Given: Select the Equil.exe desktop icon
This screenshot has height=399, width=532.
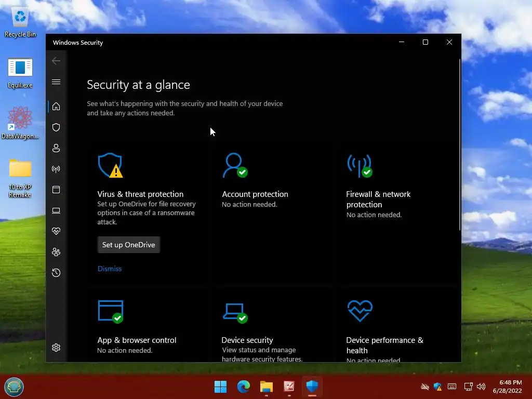Looking at the screenshot, I should 20,73.
